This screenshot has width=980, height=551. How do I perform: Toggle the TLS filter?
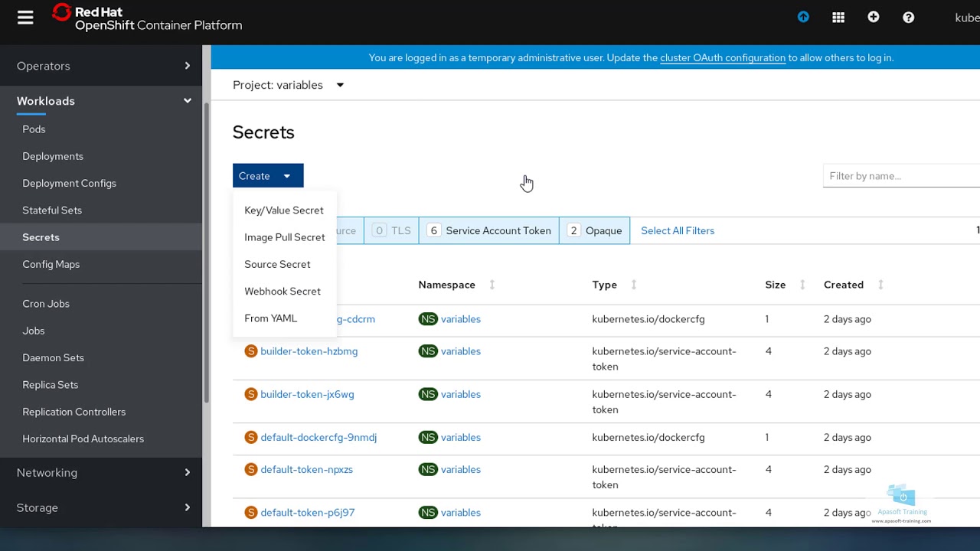[392, 230]
